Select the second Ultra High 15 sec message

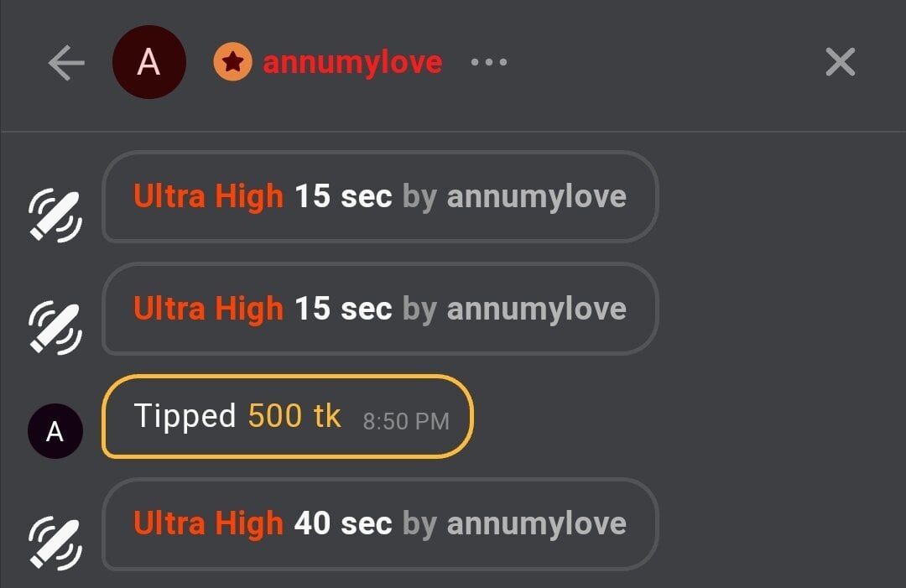(380, 309)
